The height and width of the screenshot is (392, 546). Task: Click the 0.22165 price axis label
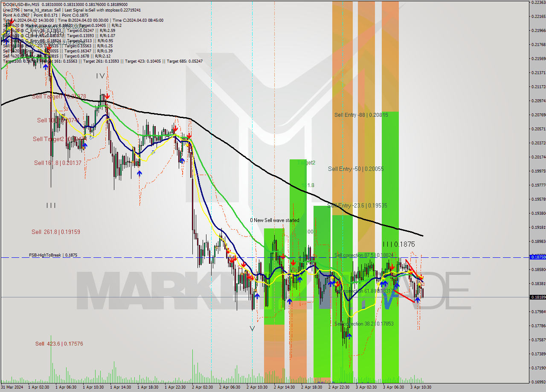tap(538, 16)
